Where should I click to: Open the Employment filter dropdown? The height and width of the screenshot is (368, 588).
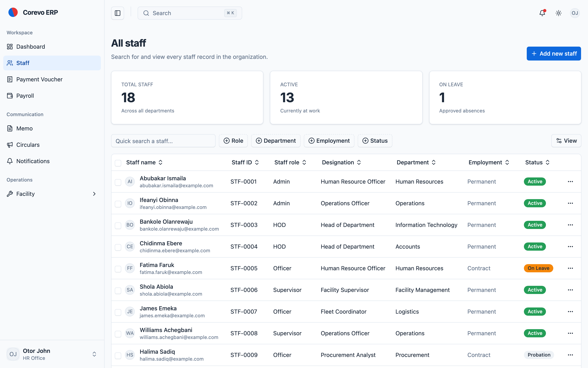(x=329, y=141)
